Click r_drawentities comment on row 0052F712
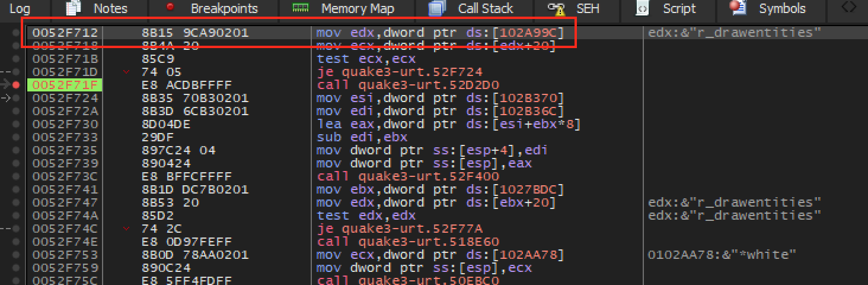This screenshot has width=868, height=285. point(735,33)
